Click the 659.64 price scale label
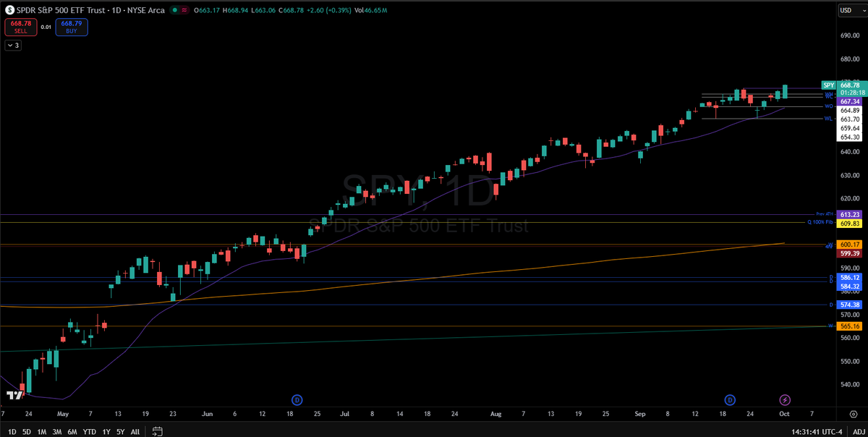 (850, 128)
